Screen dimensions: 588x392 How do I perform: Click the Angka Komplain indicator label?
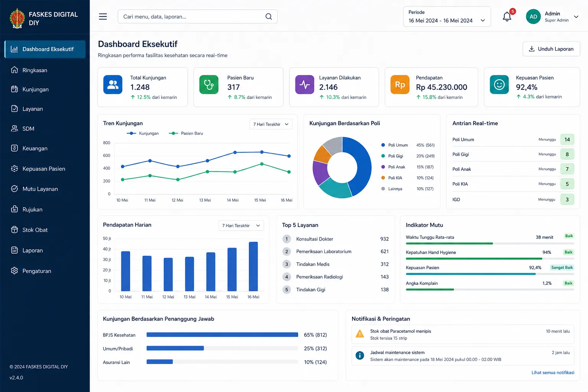(422, 283)
